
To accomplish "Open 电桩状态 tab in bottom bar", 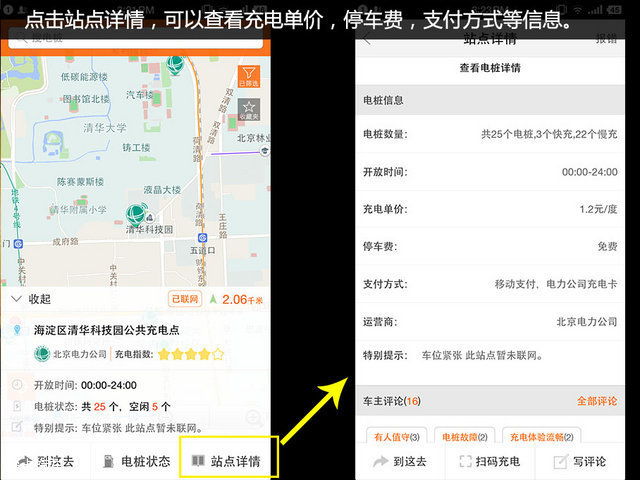I will click(136, 461).
